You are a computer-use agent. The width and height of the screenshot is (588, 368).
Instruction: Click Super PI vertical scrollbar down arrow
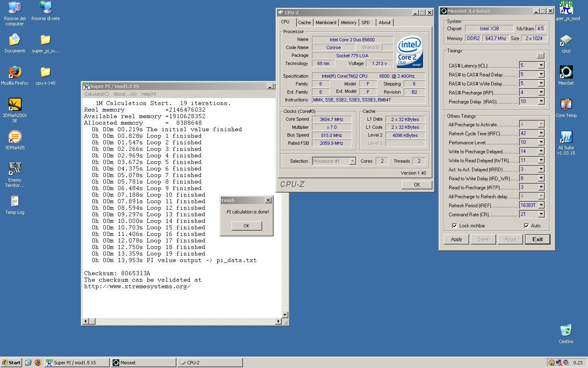(x=285, y=315)
